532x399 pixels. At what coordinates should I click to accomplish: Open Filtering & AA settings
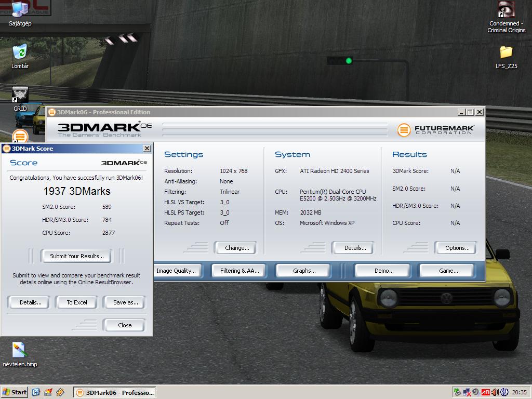pyautogui.click(x=239, y=271)
